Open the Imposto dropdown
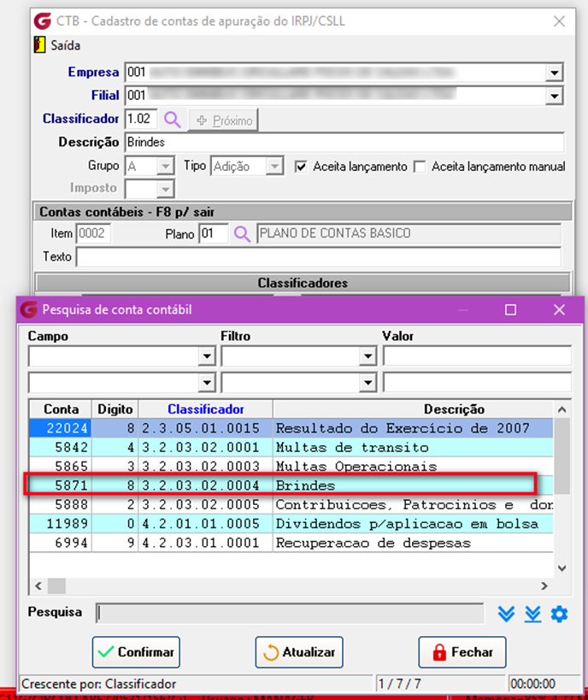 coord(165,189)
